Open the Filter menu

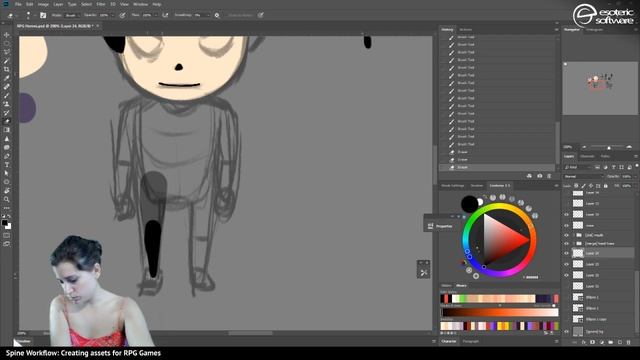tap(101, 4)
